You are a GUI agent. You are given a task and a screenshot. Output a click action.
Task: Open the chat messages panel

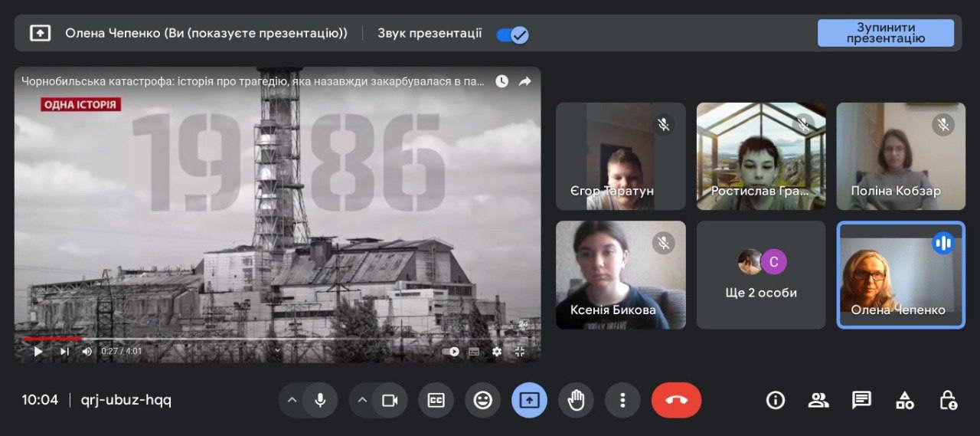tap(861, 400)
